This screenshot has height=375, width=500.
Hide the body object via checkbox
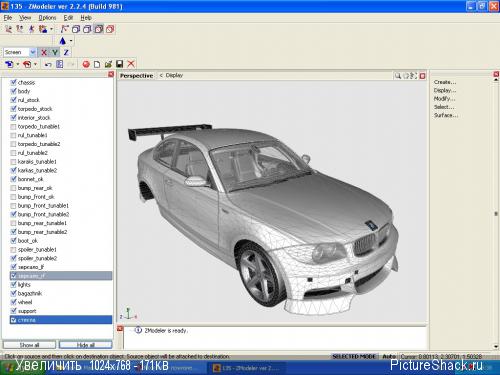[x=13, y=91]
